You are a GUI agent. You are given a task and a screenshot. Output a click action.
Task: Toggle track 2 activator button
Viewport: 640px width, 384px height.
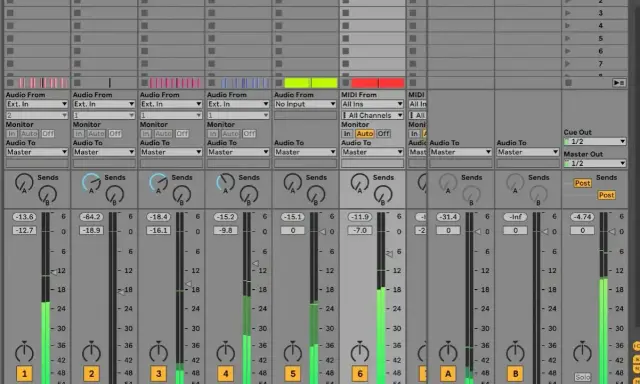click(91, 373)
